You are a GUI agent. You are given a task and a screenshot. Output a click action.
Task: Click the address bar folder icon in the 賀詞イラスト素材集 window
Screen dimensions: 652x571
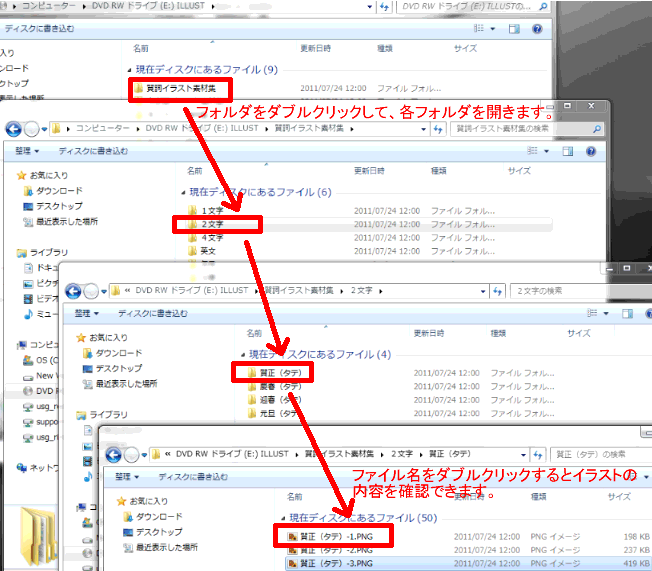56,129
